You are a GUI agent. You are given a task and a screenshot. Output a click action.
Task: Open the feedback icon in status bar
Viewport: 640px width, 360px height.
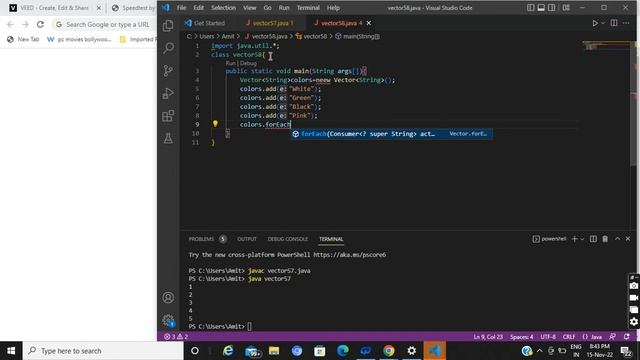pos(613,337)
